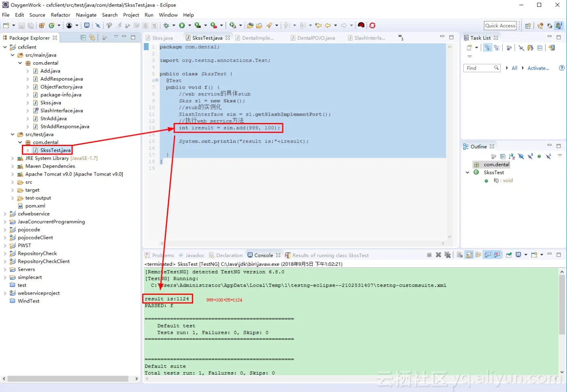Expand the cxfwebservice project
This screenshot has width=567, height=392.
(5, 214)
